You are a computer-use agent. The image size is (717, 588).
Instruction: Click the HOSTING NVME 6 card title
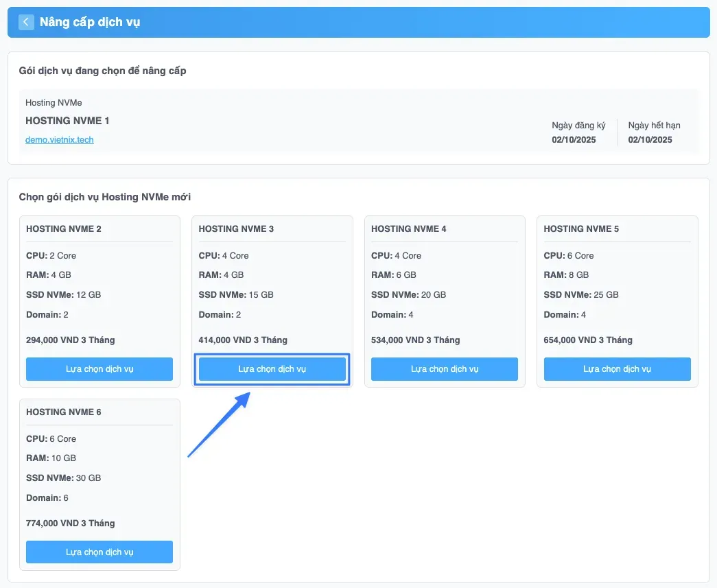click(x=64, y=412)
